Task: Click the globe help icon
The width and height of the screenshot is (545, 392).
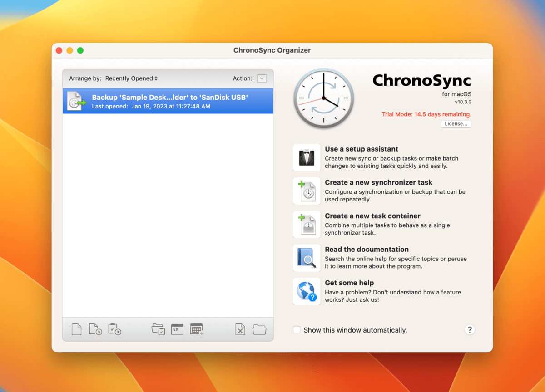Action: [307, 291]
